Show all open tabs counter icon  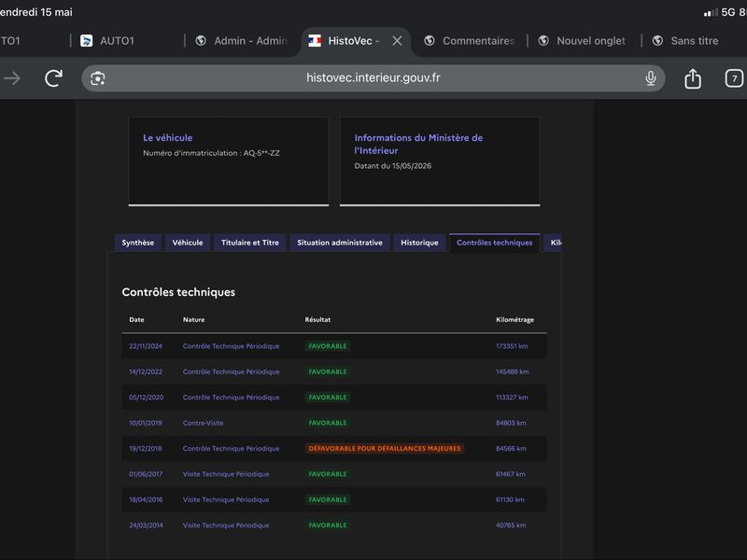coord(734,78)
